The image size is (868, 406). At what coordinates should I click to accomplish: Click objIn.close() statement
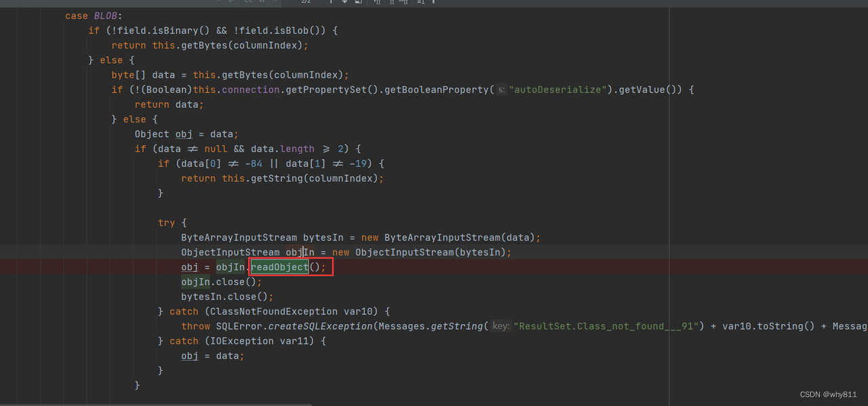click(221, 282)
